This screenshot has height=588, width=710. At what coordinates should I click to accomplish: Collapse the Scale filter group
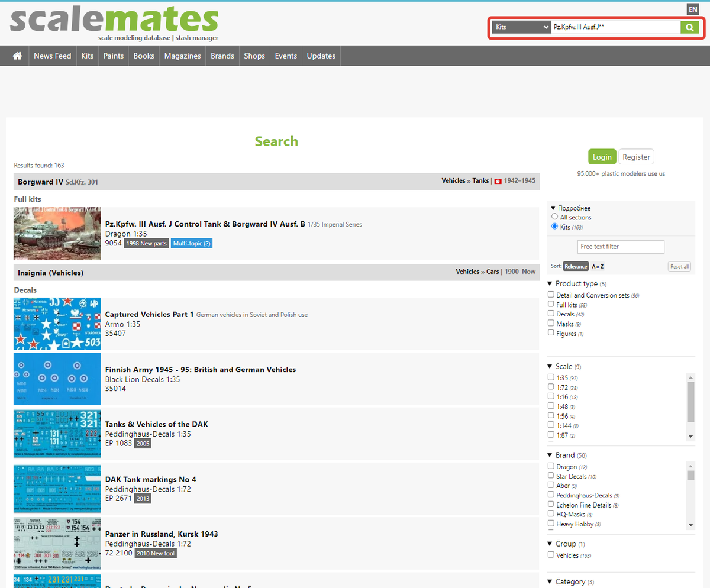point(564,366)
